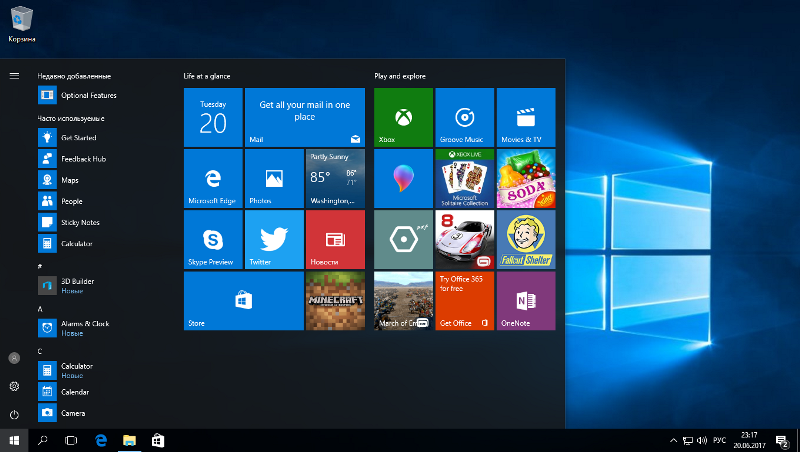The height and width of the screenshot is (452, 800).
Task: Launch the Minecraft tile
Action: coord(335,301)
